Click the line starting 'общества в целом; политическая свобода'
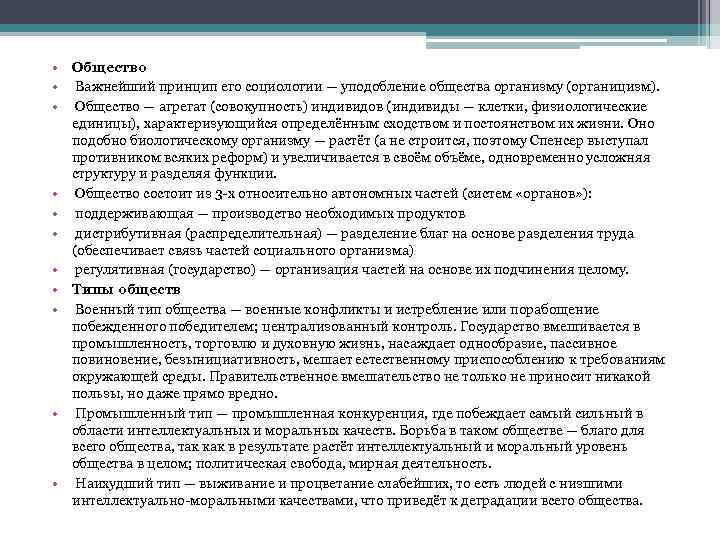 [281, 464]
